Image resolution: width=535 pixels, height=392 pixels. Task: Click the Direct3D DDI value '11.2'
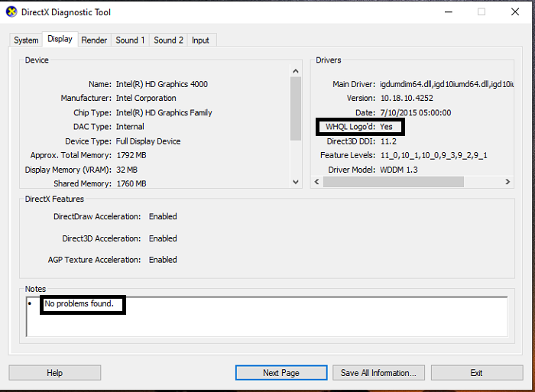tap(388, 141)
